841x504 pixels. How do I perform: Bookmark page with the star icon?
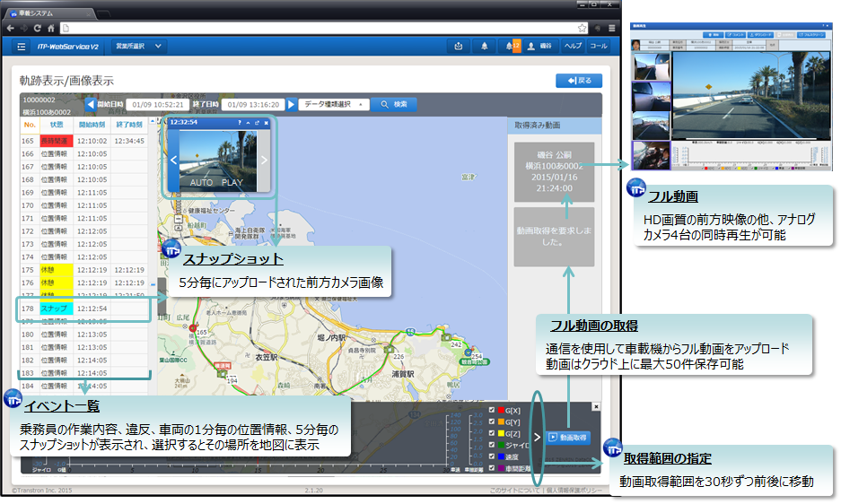click(x=583, y=28)
